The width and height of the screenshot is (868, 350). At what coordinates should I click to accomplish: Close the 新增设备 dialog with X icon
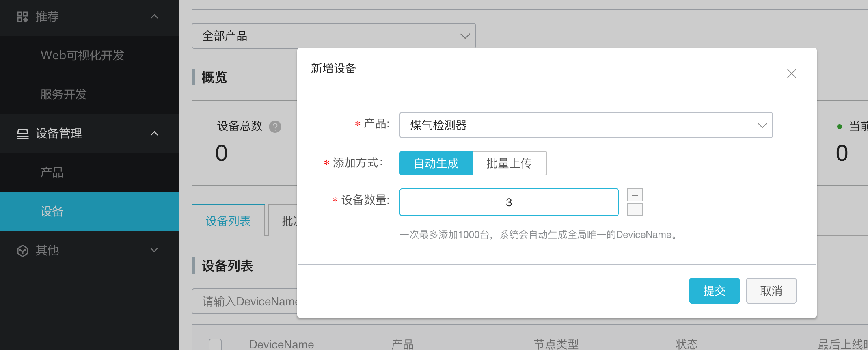(791, 73)
